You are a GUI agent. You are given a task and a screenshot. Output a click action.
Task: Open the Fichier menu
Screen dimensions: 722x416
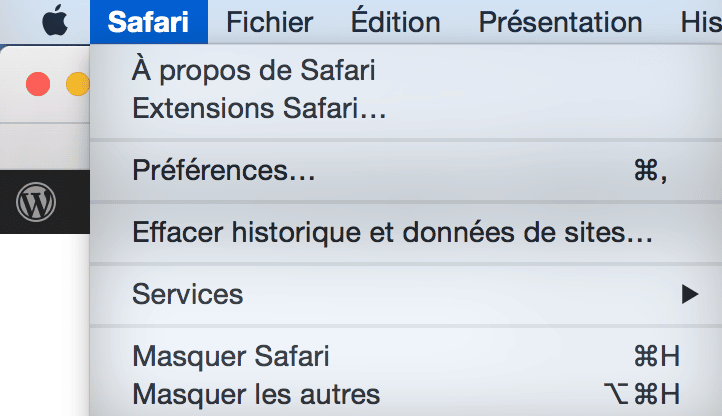[x=269, y=22]
